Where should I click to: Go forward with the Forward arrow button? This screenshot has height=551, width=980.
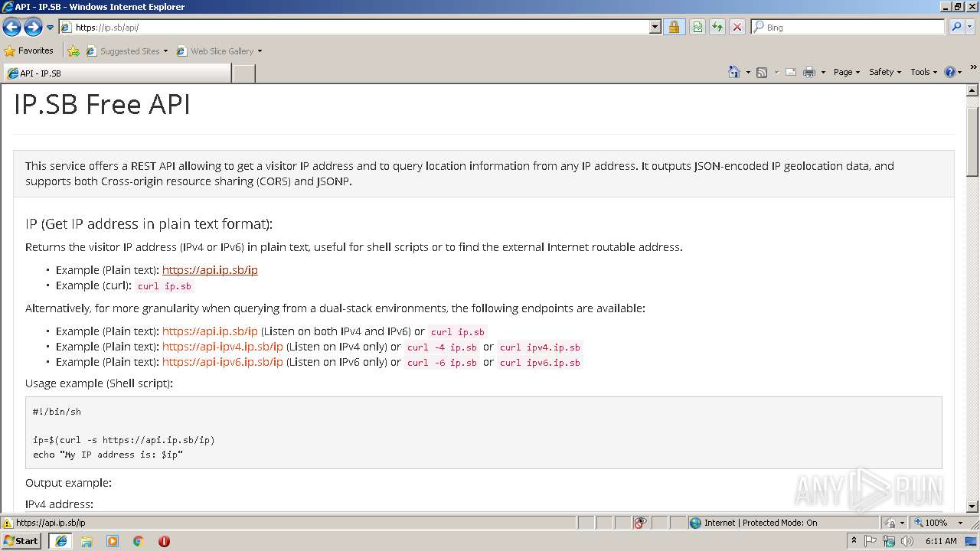pyautogui.click(x=33, y=28)
